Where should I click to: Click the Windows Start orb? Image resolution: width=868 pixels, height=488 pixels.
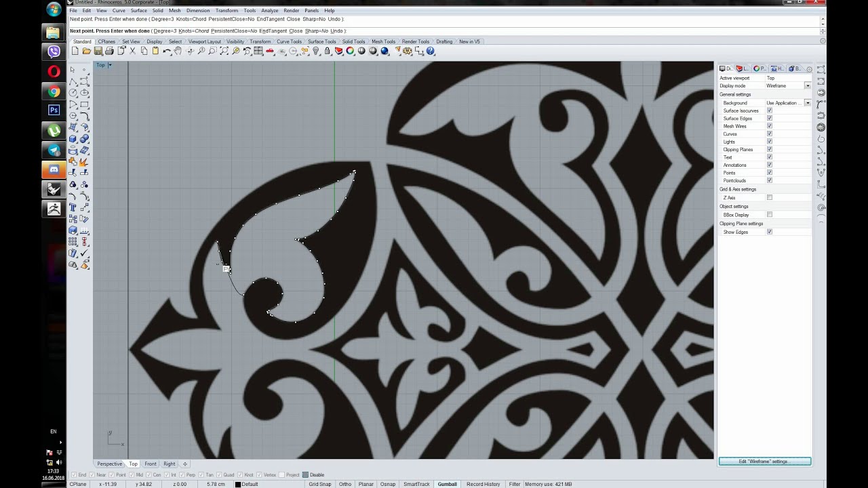pos(54,9)
